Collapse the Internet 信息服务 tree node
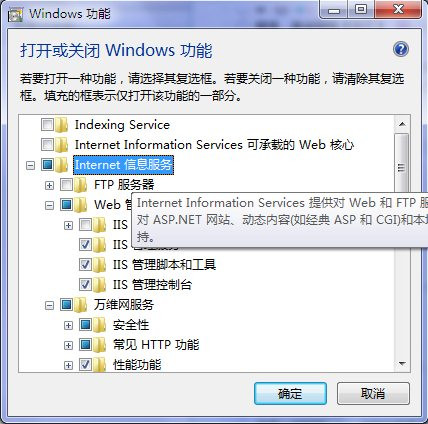The image size is (428, 424). [x=30, y=165]
